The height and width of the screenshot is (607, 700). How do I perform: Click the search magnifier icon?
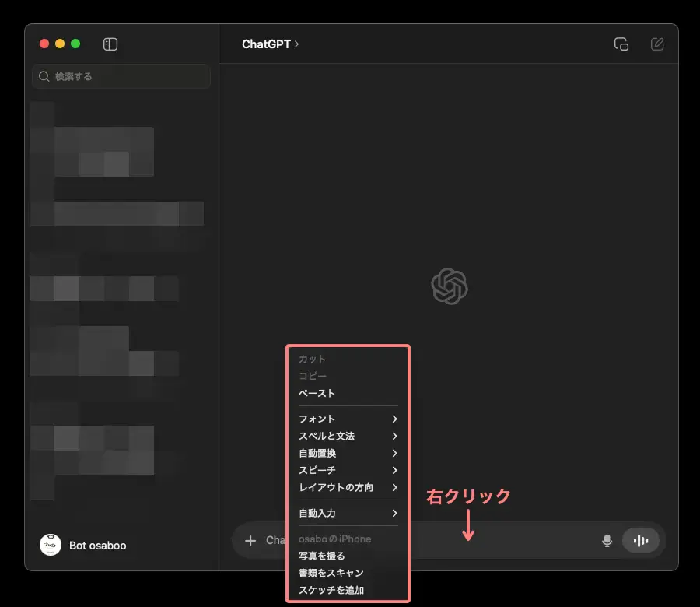coord(44,76)
